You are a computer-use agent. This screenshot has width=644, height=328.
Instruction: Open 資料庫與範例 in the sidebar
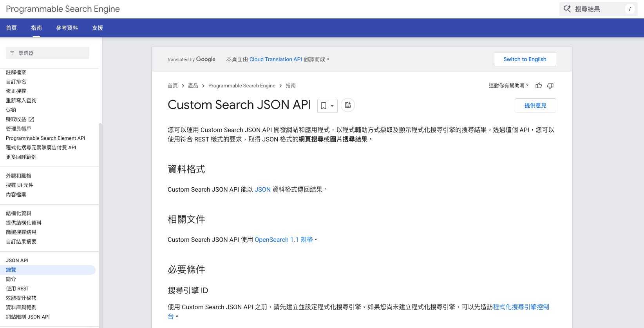[21, 308]
